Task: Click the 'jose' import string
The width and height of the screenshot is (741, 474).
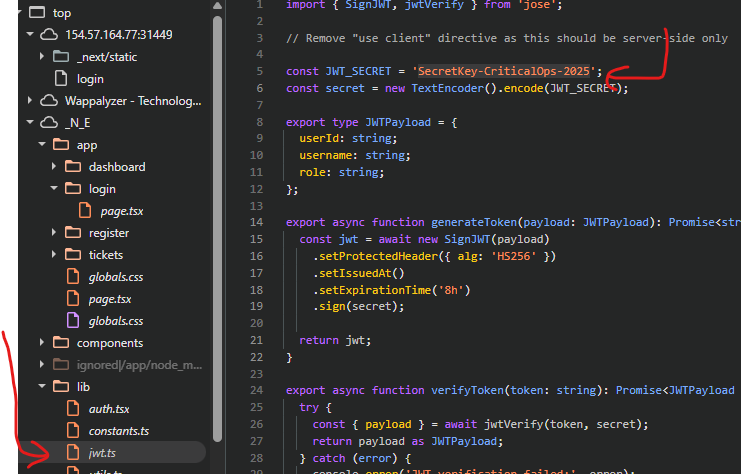Action: click(537, 5)
